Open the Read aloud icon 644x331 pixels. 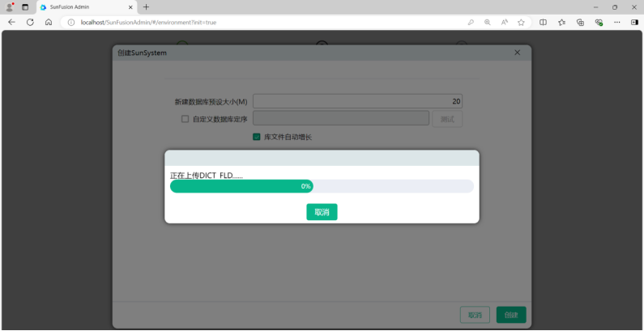coord(505,23)
